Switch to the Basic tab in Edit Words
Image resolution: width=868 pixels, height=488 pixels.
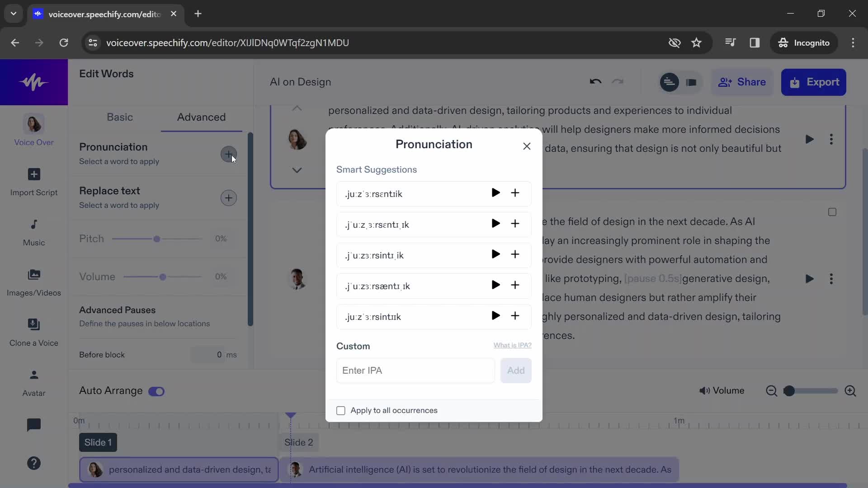click(119, 117)
